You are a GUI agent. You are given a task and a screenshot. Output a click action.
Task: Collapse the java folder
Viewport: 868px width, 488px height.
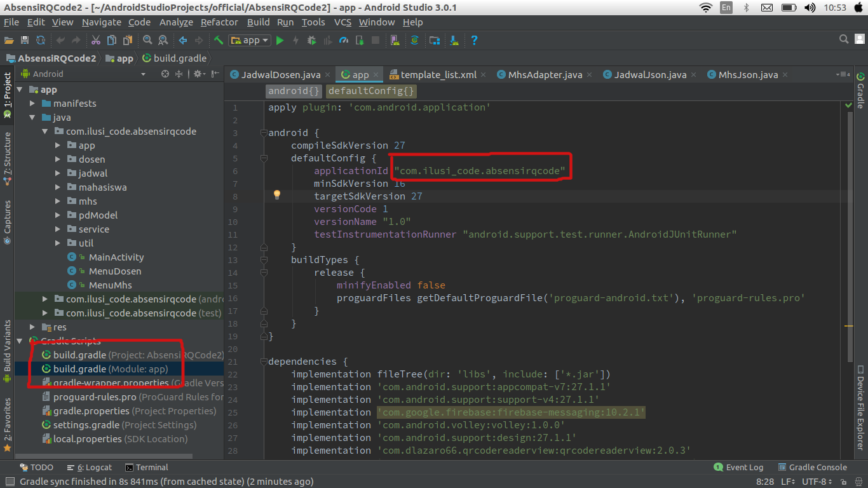32,118
